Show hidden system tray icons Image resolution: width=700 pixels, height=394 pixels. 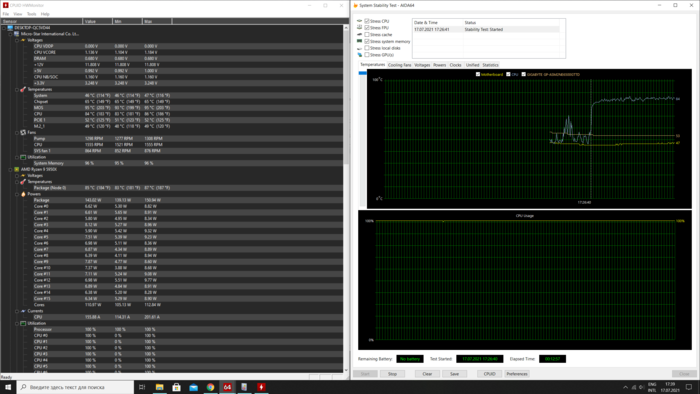tap(625, 387)
